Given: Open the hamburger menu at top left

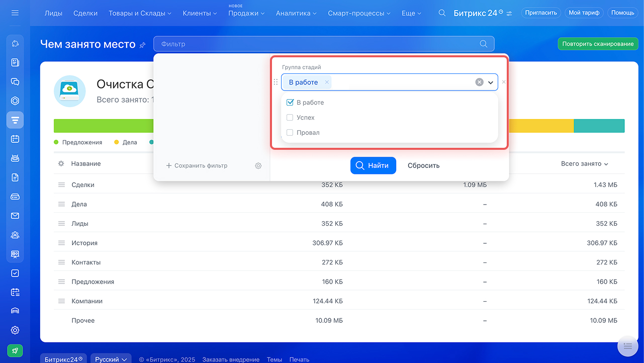Looking at the screenshot, I should coord(15,13).
